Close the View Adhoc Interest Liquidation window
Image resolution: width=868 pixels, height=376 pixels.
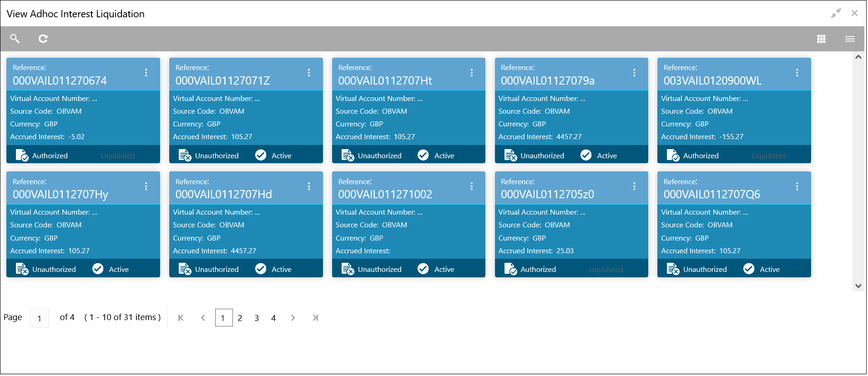[x=855, y=13]
